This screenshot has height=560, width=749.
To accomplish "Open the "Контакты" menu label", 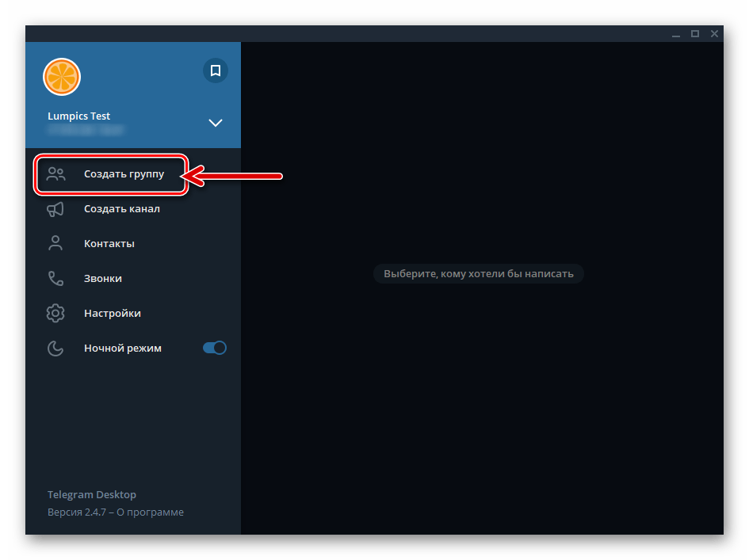I will tap(109, 244).
